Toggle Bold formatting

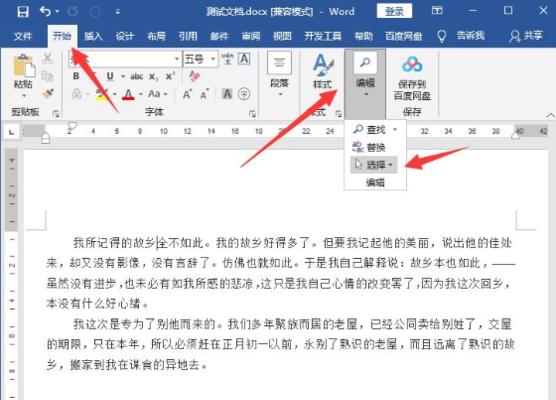(76, 76)
